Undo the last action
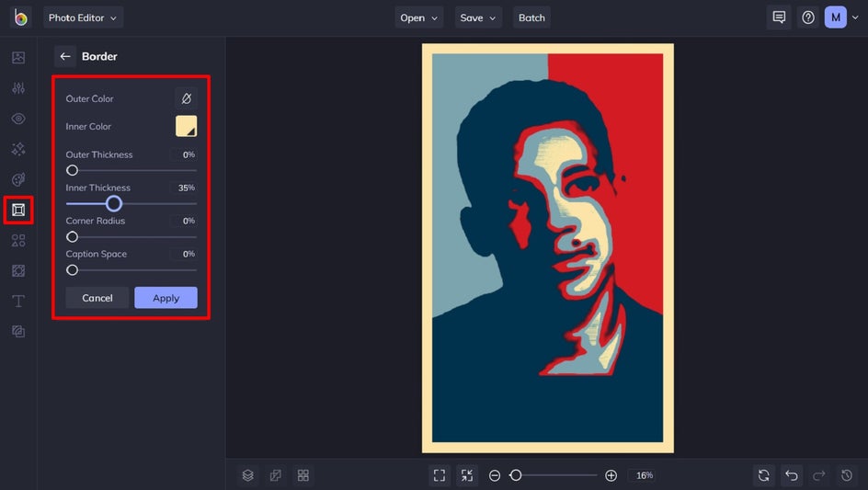 click(x=792, y=475)
